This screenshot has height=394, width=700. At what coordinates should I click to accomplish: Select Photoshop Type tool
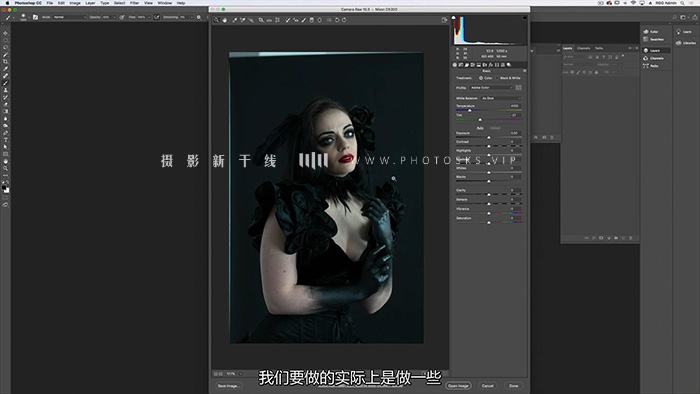click(x=5, y=140)
